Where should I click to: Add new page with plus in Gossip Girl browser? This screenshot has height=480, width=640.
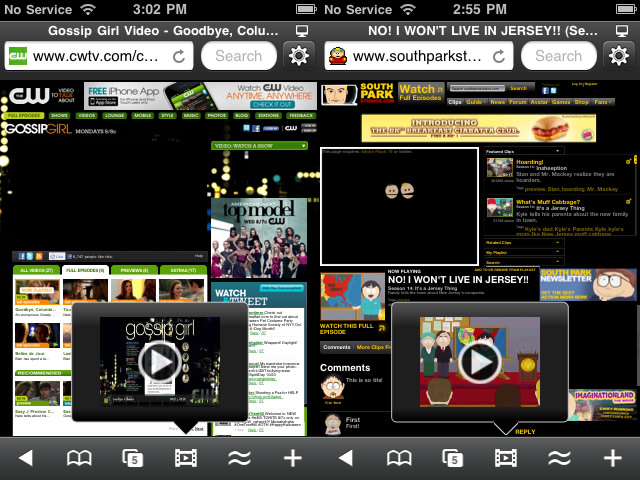(293, 458)
